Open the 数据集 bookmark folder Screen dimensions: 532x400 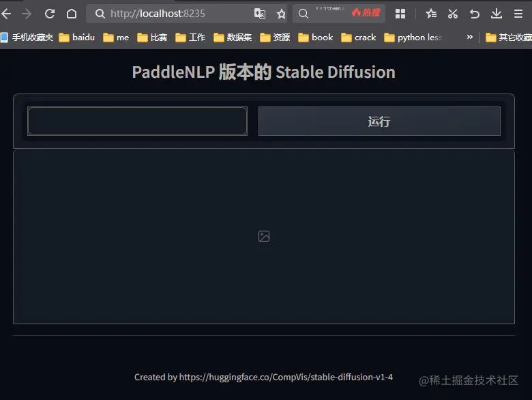233,38
